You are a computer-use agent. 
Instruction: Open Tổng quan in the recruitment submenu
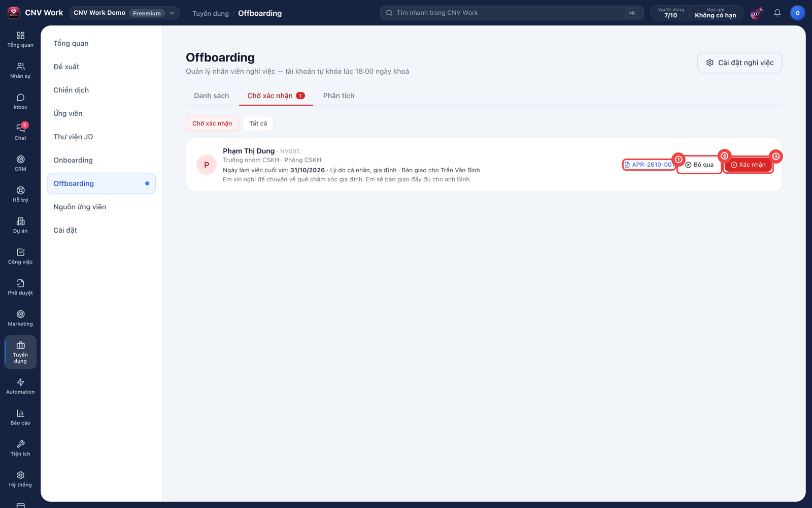[101, 43]
